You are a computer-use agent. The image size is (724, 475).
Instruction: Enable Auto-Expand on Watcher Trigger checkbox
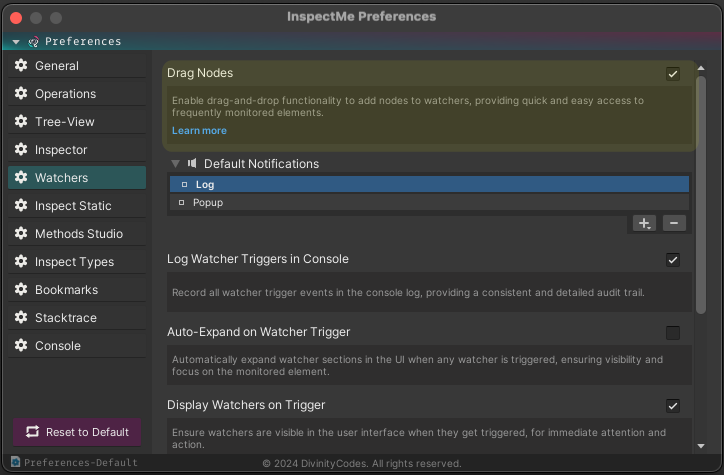click(x=673, y=333)
